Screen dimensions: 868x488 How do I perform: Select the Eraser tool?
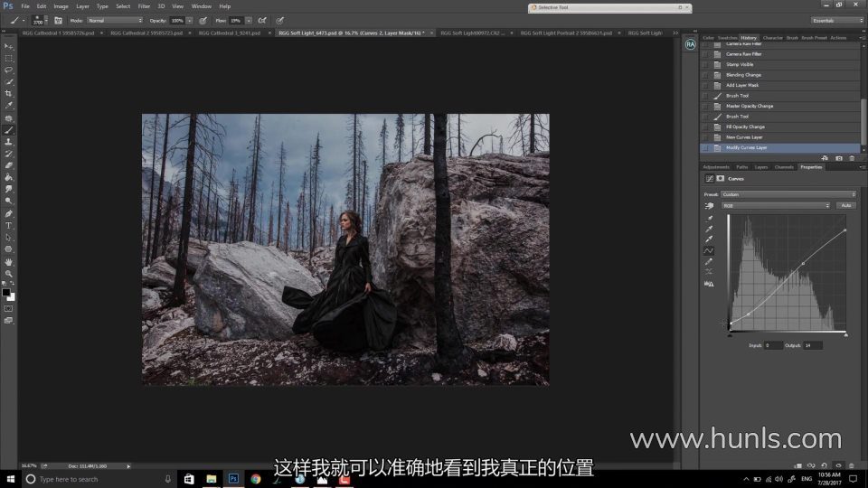click(x=8, y=165)
